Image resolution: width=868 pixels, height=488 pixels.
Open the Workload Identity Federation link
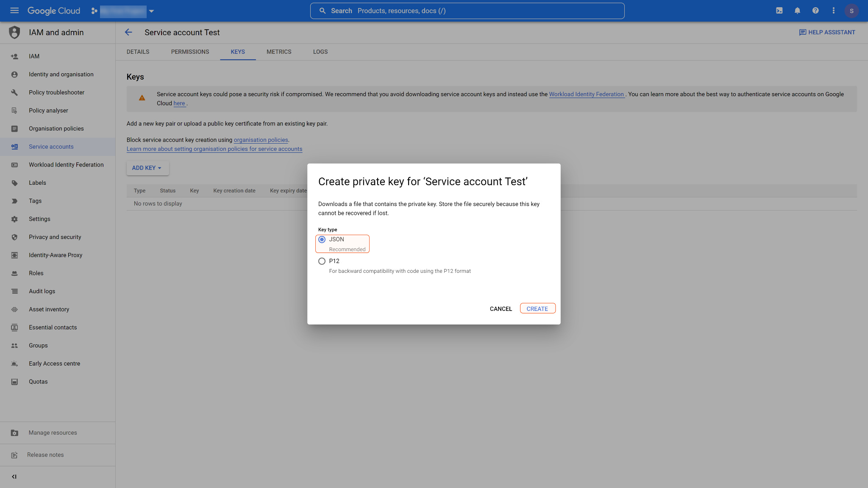click(x=586, y=94)
